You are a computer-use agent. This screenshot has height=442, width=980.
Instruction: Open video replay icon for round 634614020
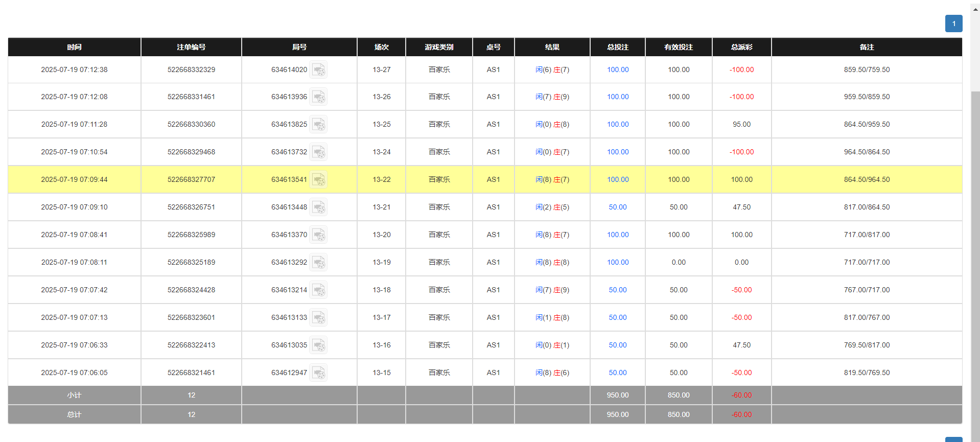click(x=318, y=69)
